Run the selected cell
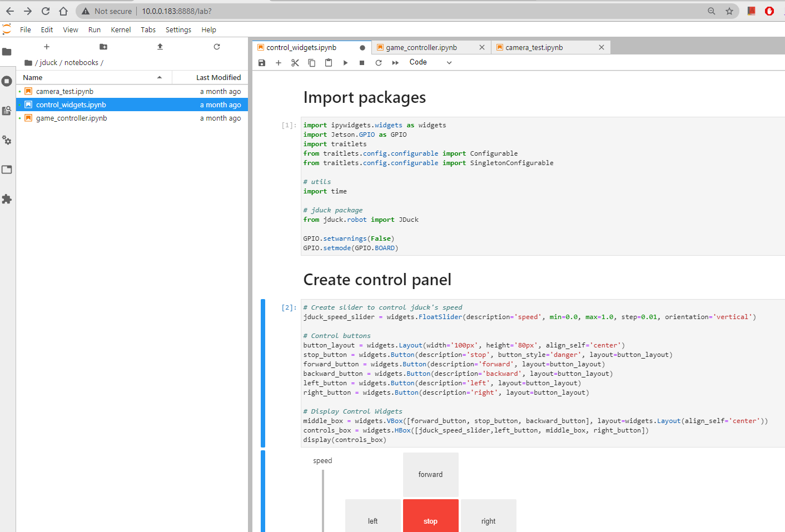Image resolution: width=785 pixels, height=532 pixels. point(345,63)
